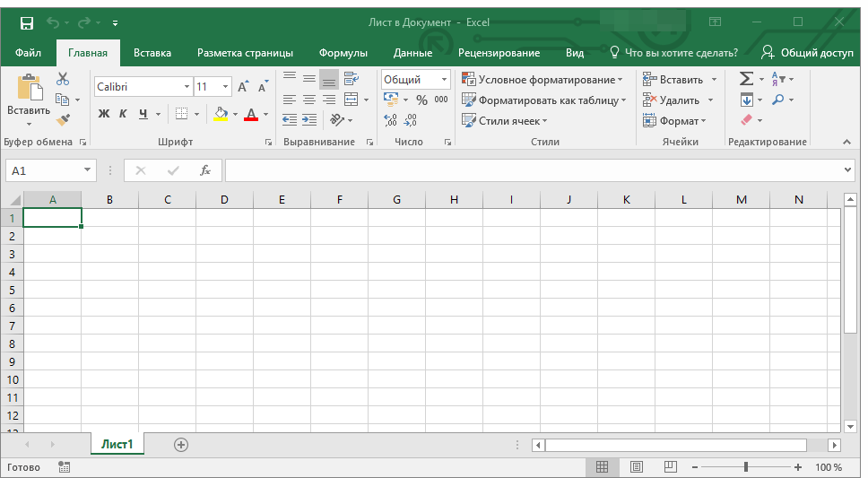Click the Cut scissors icon

coord(63,79)
